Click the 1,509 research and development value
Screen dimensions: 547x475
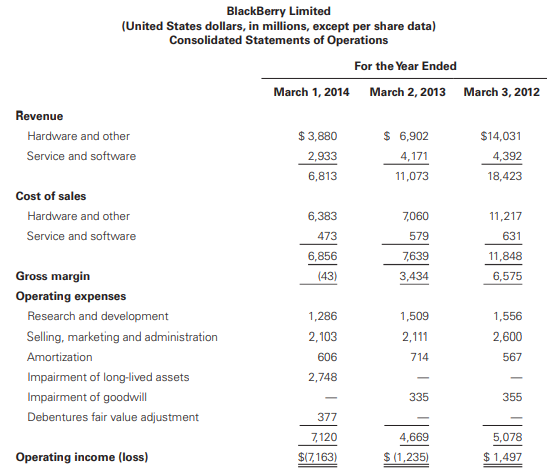pos(414,316)
